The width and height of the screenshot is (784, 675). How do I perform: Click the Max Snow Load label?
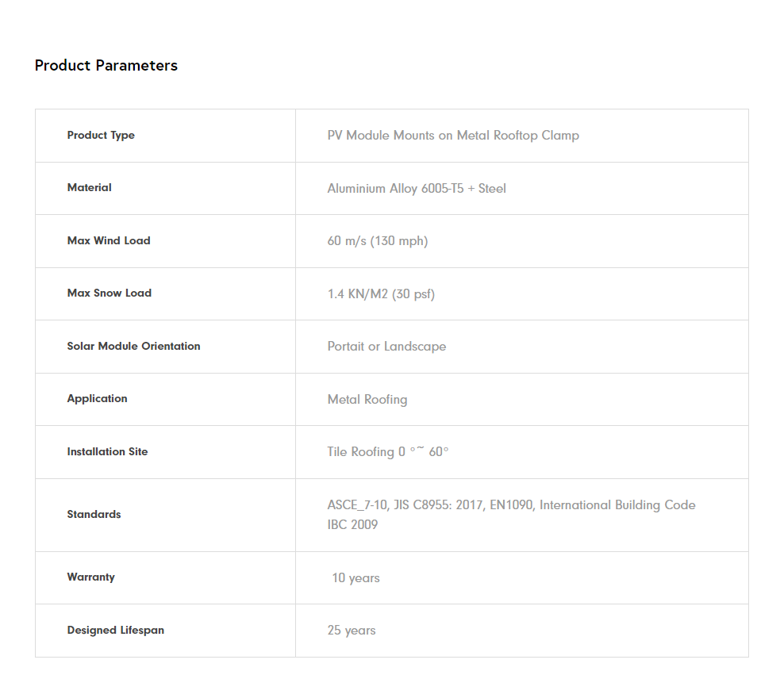110,293
